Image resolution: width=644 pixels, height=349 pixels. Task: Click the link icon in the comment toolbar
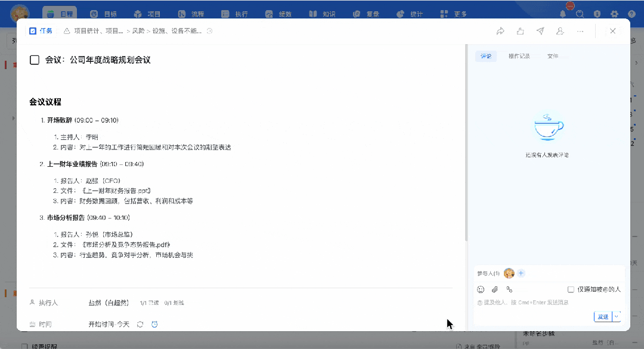508,289
